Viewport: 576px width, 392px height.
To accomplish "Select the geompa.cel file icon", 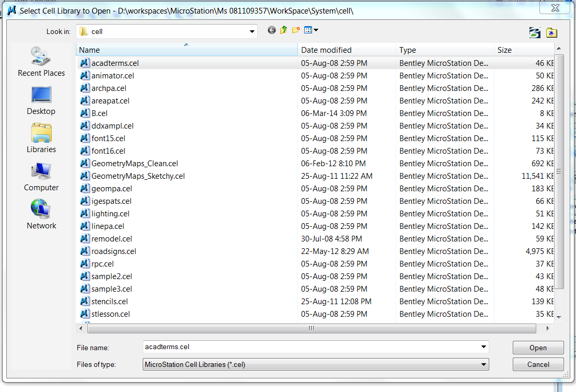I will click(85, 189).
